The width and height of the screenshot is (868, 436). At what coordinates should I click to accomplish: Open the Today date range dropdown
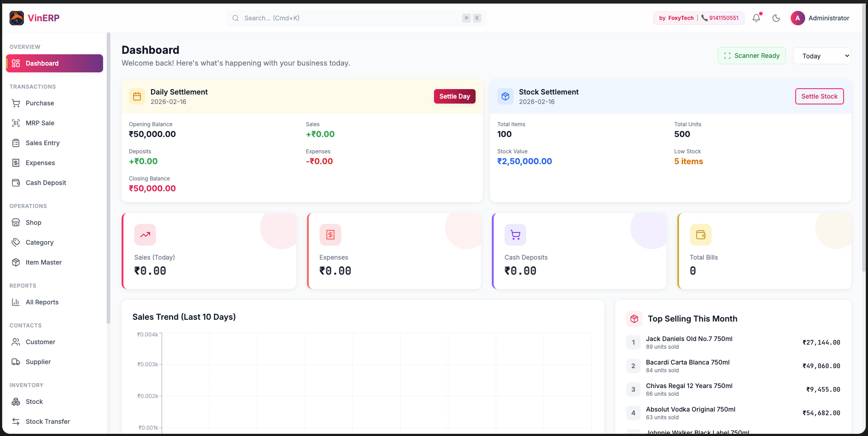click(x=822, y=56)
